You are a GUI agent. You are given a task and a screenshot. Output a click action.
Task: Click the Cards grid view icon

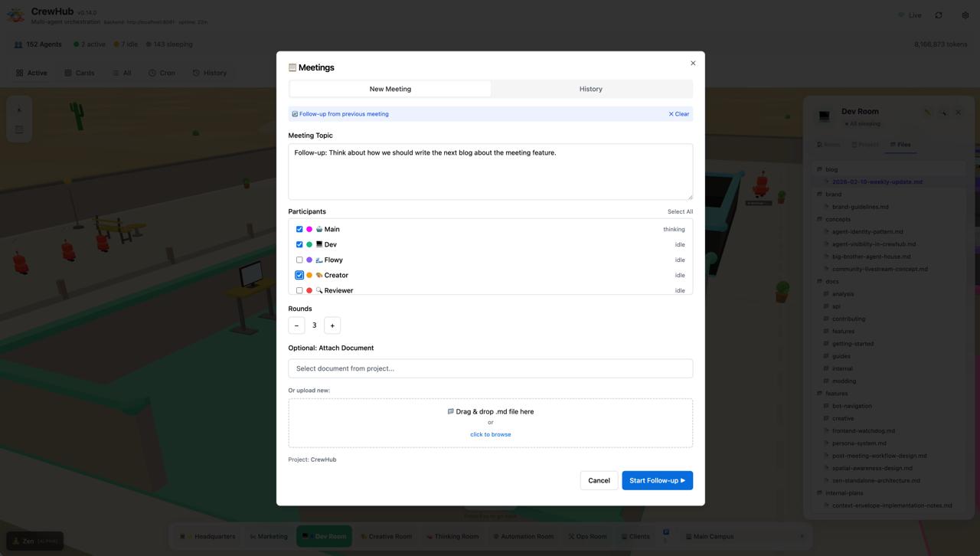(68, 73)
